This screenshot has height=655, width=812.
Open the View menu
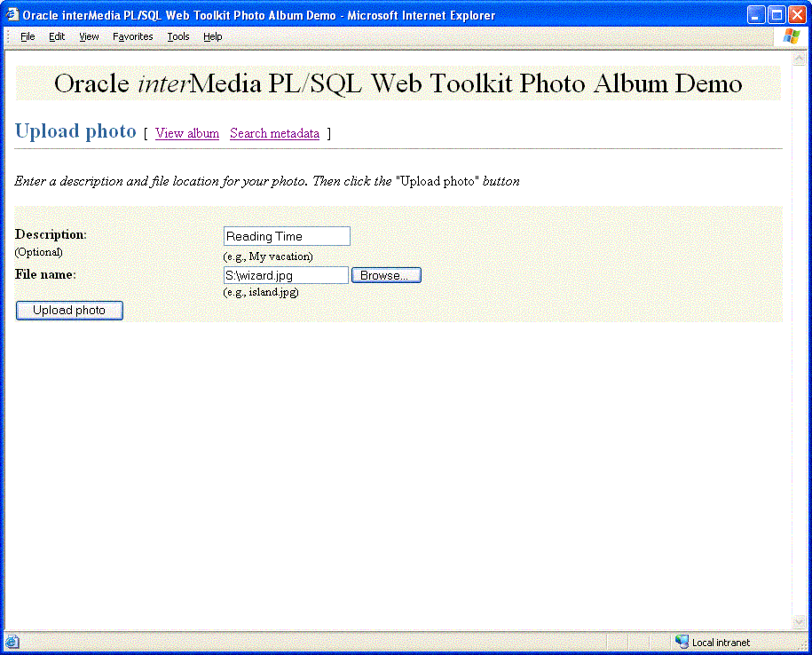tap(89, 36)
